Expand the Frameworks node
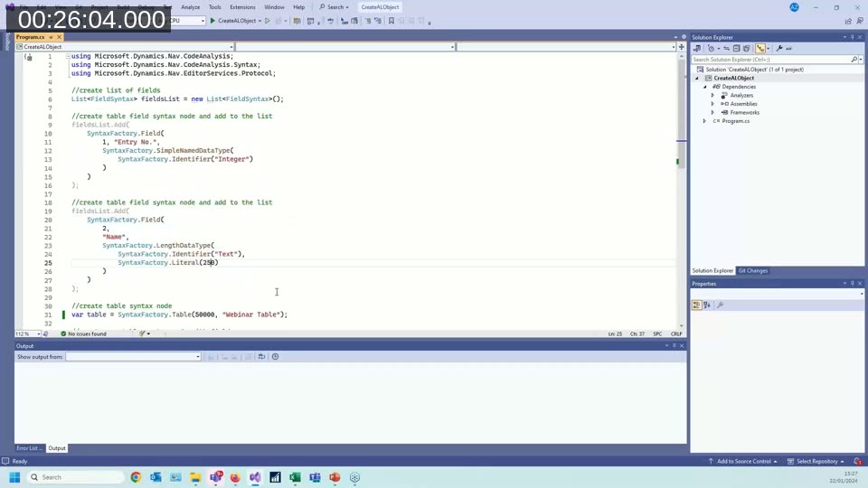The height and width of the screenshot is (488, 868). pyautogui.click(x=712, y=113)
